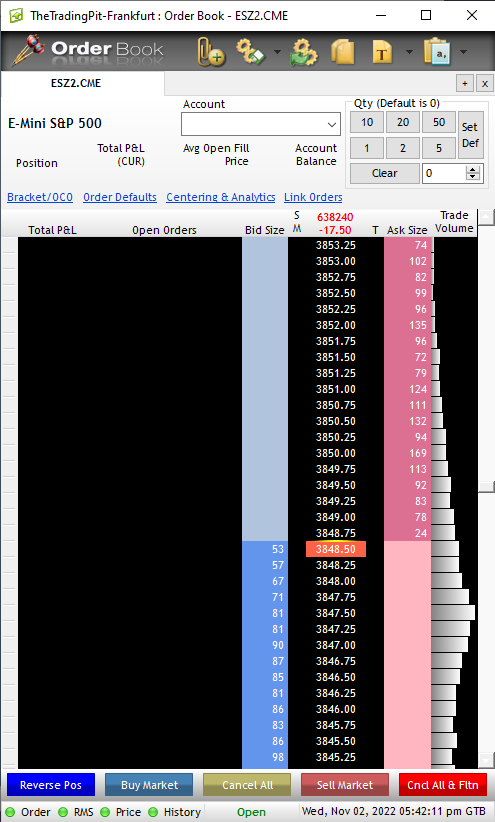495x822 pixels.
Task: Click the tan folder icon in toolbar
Action: coord(343,52)
